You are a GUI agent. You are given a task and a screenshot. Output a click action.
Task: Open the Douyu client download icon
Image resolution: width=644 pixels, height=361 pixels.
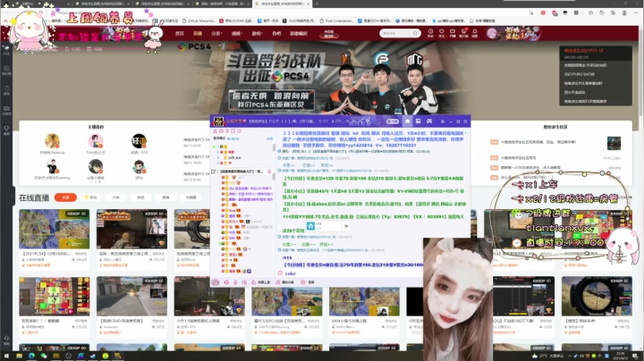click(x=463, y=31)
